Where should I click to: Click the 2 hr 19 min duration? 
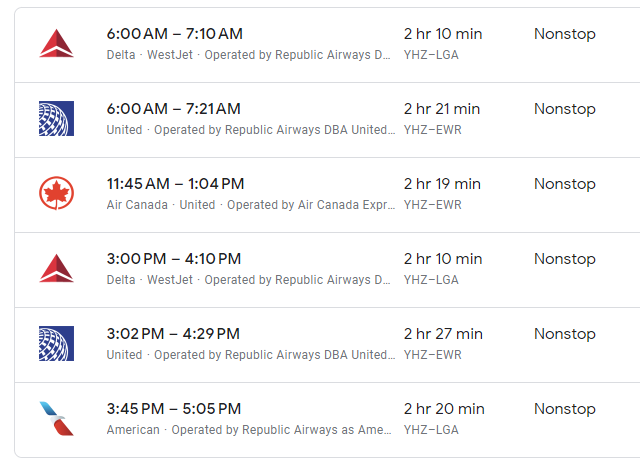(442, 184)
